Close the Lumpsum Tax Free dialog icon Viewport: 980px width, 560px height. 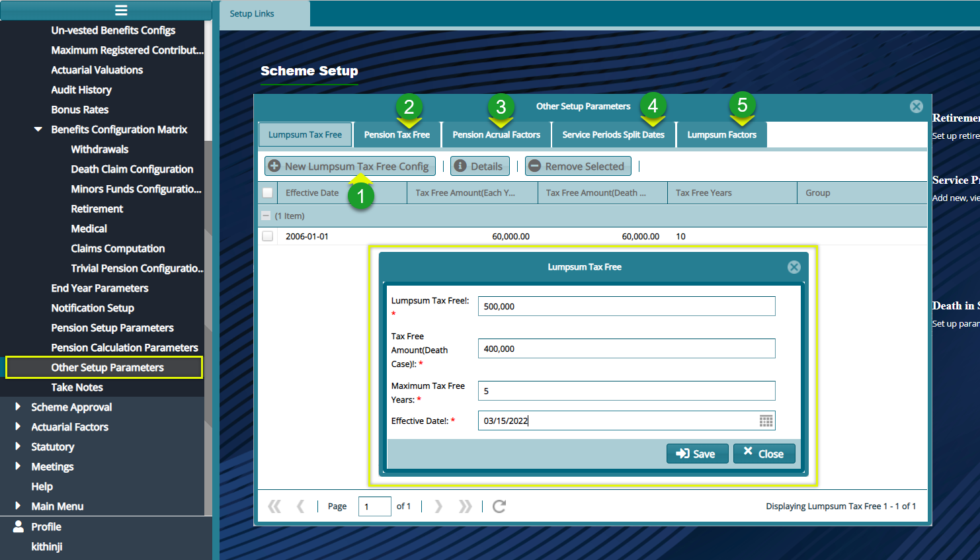(794, 267)
